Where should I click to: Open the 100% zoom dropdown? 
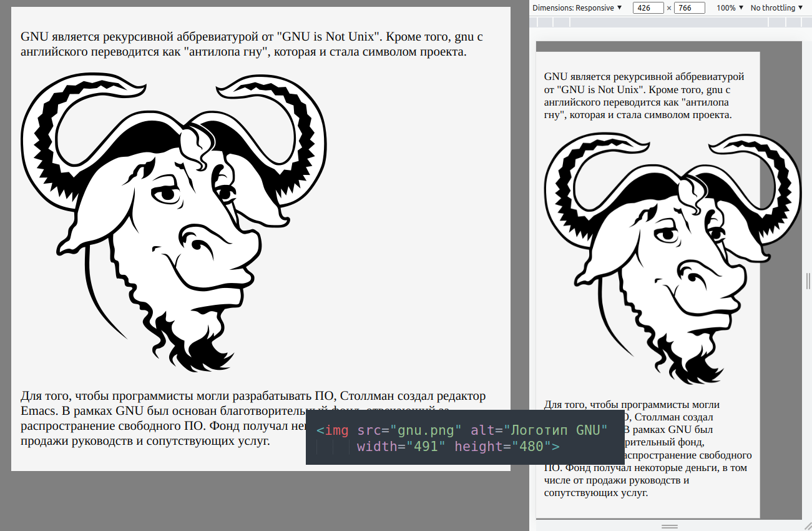[730, 7]
